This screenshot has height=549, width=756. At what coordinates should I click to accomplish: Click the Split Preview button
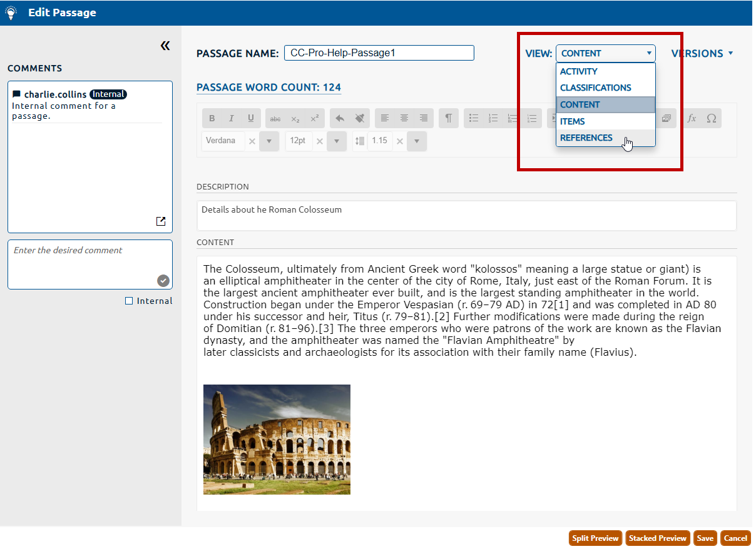tap(595, 538)
